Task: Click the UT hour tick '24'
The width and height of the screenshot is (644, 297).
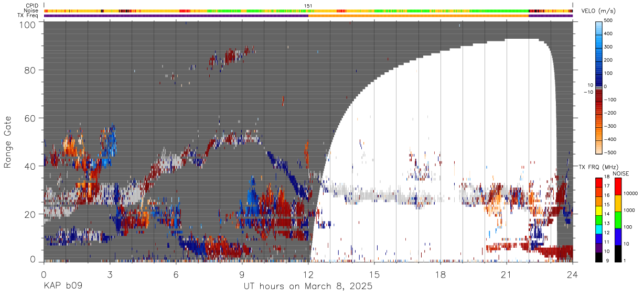Action: click(x=573, y=274)
